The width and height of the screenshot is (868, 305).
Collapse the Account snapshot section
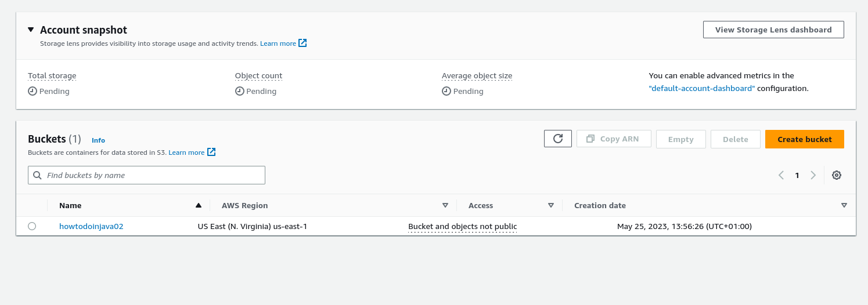[31, 30]
